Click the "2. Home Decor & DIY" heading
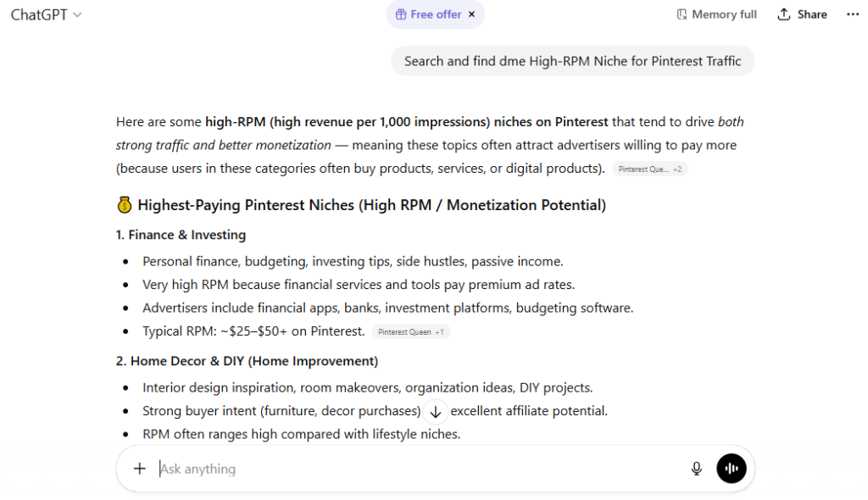868x500 pixels. 247,361
